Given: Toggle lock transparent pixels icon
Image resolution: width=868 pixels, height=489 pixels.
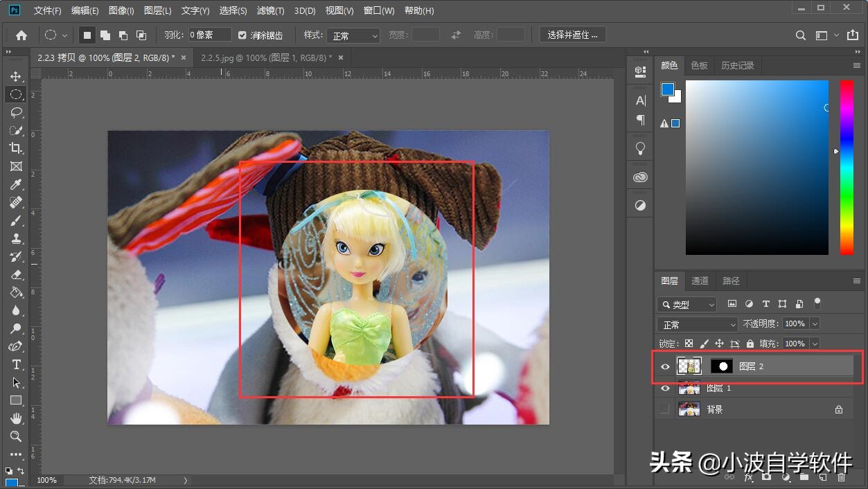Looking at the screenshot, I should tap(689, 344).
